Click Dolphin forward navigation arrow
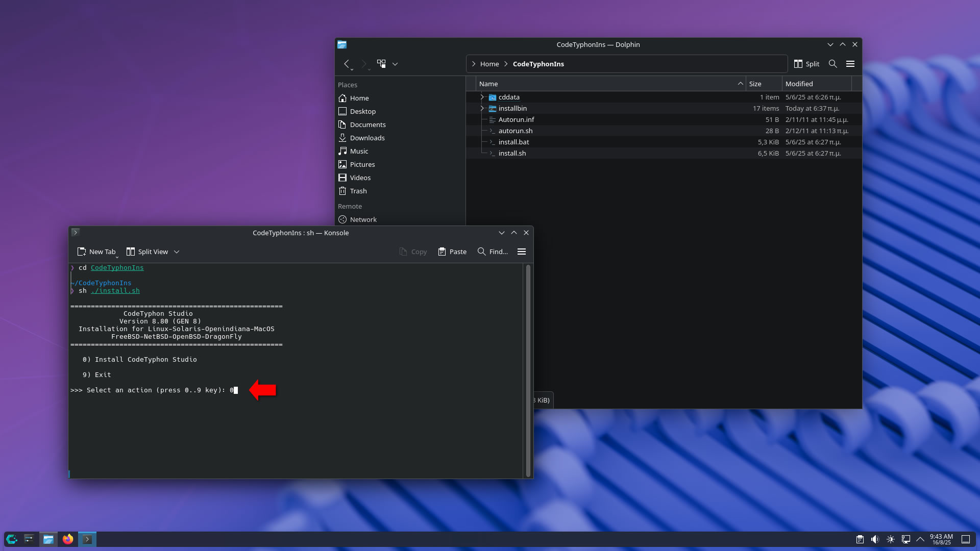This screenshot has width=980, height=551. [x=364, y=64]
